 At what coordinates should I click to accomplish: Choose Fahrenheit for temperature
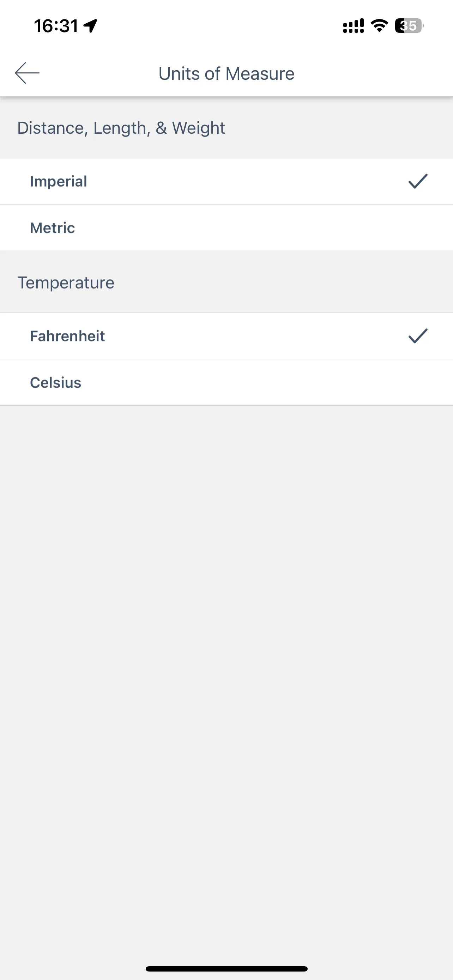point(226,336)
